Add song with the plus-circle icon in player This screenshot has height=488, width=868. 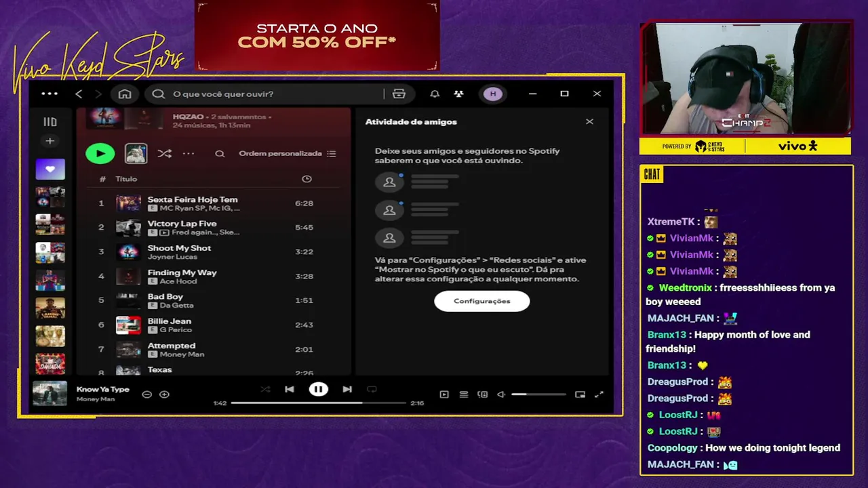click(x=164, y=394)
